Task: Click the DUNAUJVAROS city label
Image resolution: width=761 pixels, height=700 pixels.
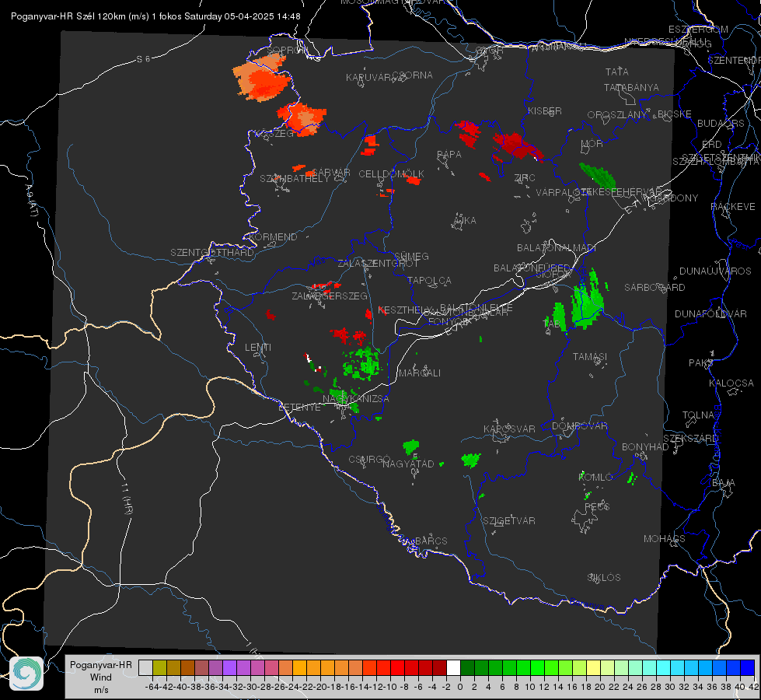Action: 715,271
